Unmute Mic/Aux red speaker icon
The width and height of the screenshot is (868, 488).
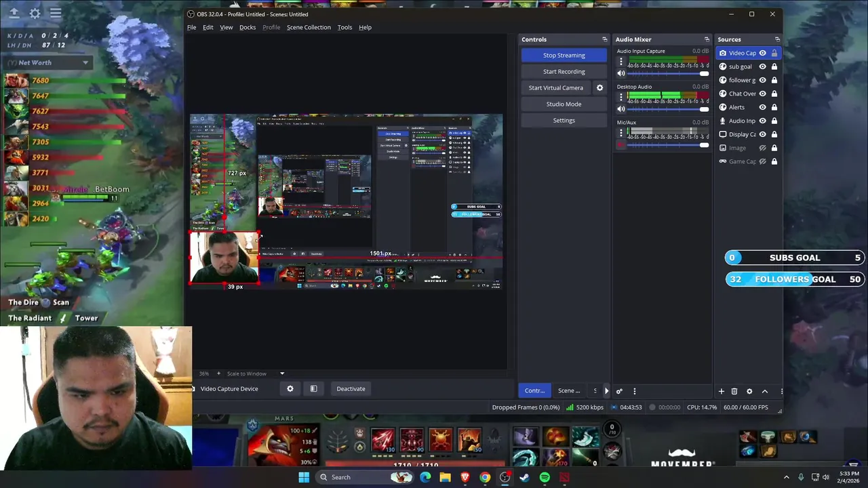620,144
